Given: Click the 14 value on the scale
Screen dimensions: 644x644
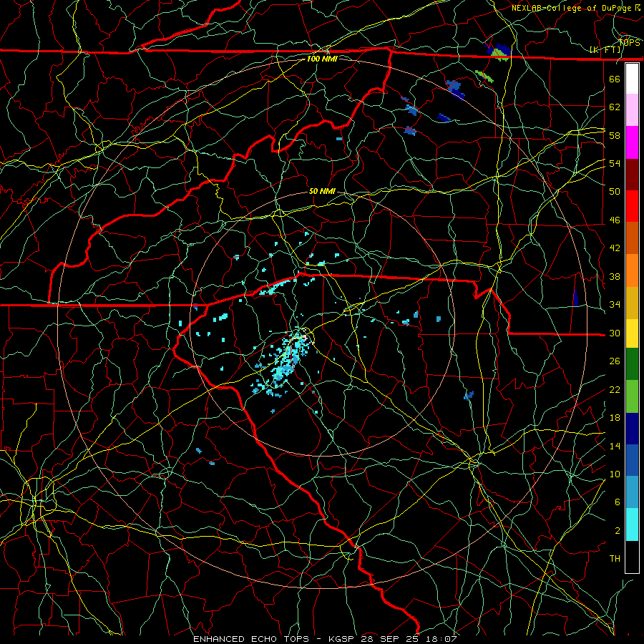Looking at the screenshot, I should coord(615,446).
